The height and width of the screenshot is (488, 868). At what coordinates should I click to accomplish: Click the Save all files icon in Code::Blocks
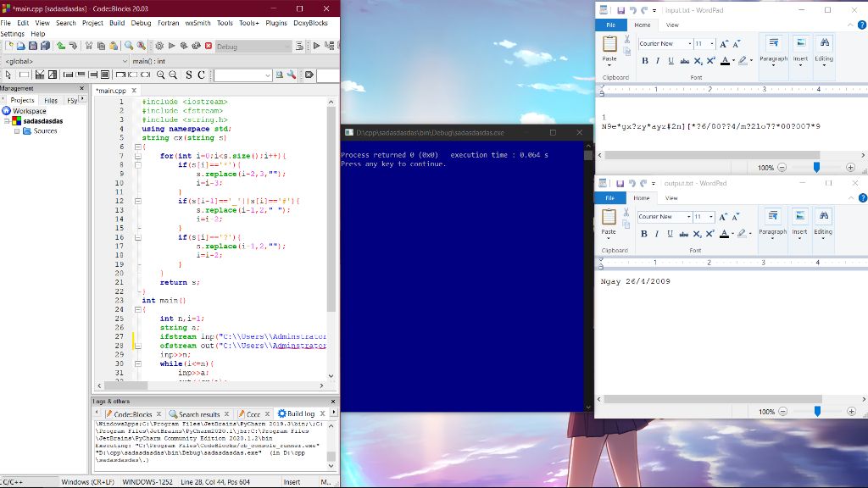(45, 46)
